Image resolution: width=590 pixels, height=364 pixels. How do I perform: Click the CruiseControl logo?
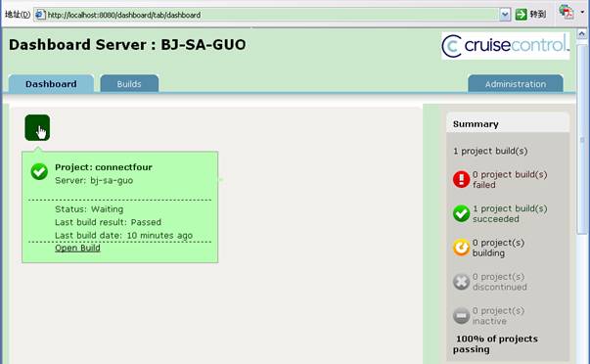pyautogui.click(x=505, y=46)
